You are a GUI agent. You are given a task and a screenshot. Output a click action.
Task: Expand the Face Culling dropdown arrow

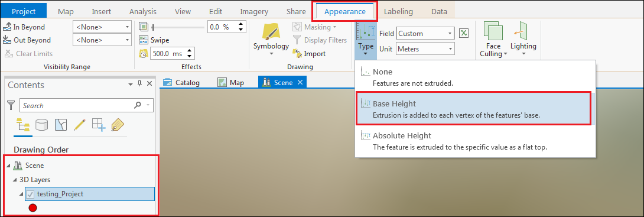(505, 54)
